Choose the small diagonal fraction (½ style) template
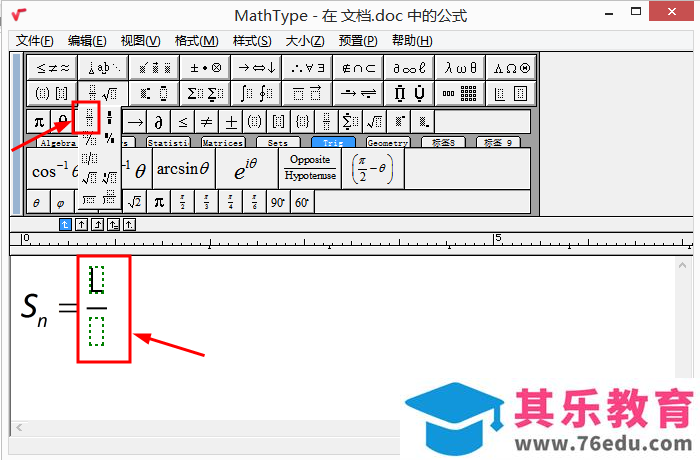Viewport: 700px width, 460px height. tap(109, 138)
